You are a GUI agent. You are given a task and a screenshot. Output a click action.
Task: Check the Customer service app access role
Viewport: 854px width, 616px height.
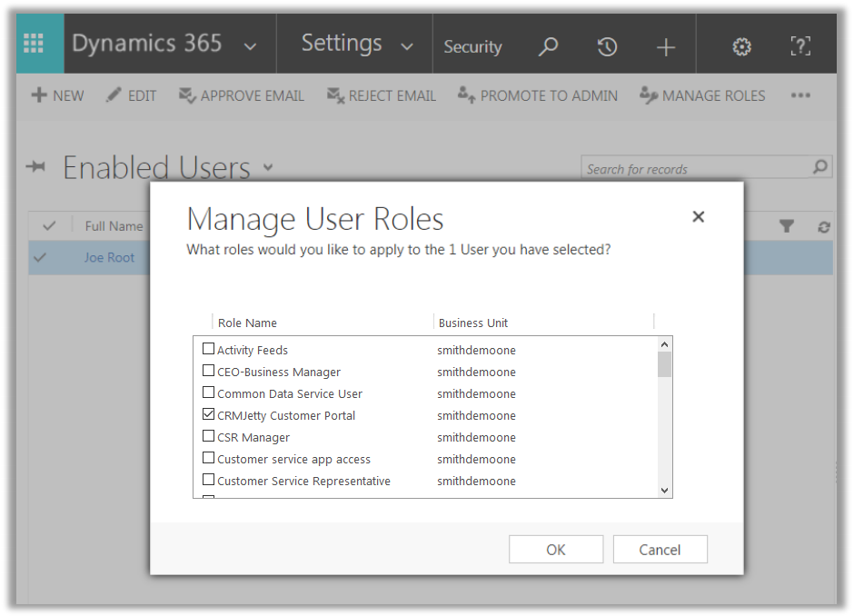[x=208, y=458]
